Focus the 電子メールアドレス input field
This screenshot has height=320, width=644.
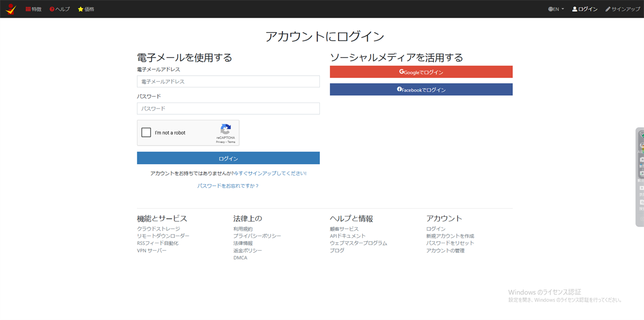click(x=228, y=82)
